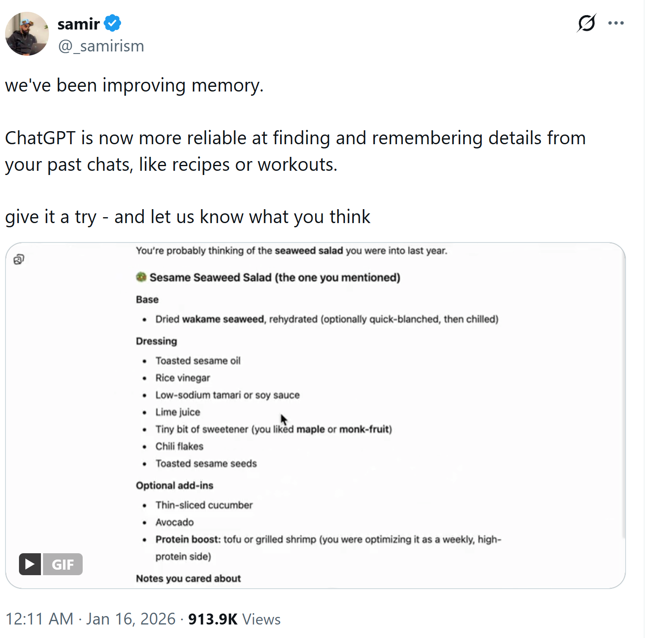Open samir's profile picture
Screen dimensions: 672x638
click(x=27, y=34)
